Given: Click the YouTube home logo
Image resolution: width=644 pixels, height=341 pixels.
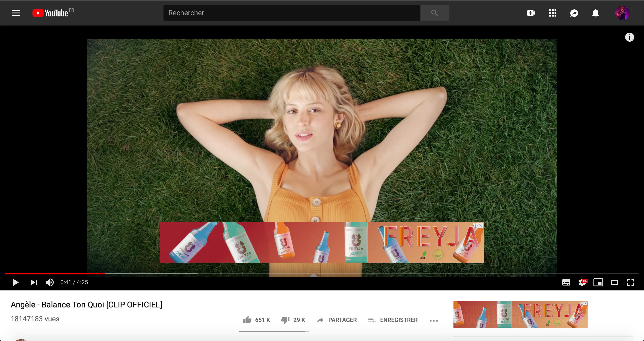Looking at the screenshot, I should pyautogui.click(x=51, y=13).
